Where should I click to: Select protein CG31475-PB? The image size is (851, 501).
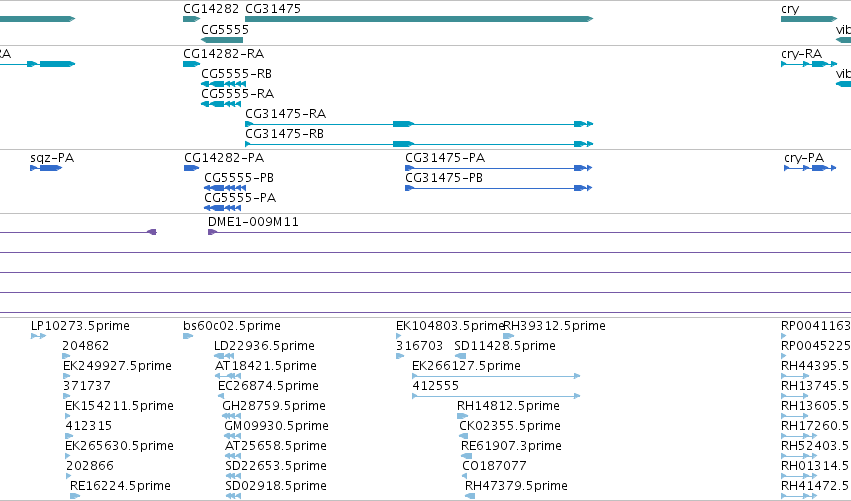(499, 188)
